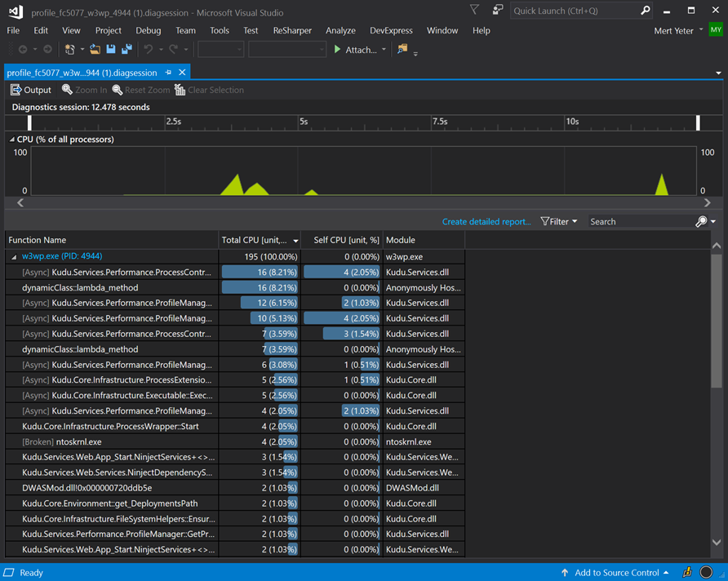Collapse the w3wp.exe process tree node
The height and width of the screenshot is (581, 728).
tap(14, 256)
